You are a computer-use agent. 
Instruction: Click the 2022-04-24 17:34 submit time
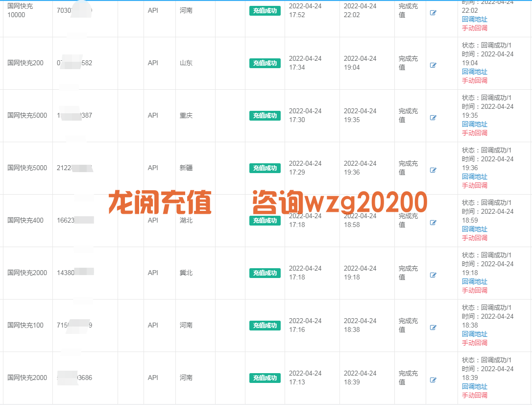pos(305,63)
